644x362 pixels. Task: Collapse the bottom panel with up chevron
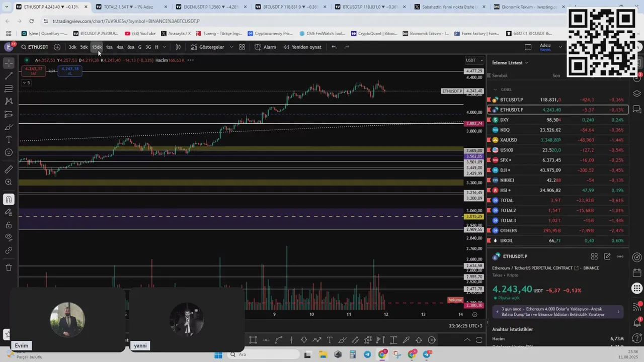point(467,340)
